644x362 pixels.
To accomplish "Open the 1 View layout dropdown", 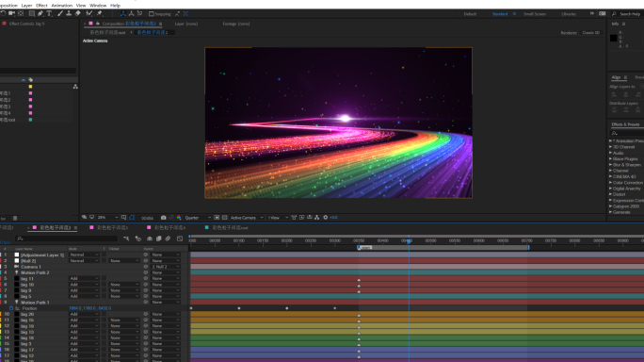I will (x=278, y=217).
